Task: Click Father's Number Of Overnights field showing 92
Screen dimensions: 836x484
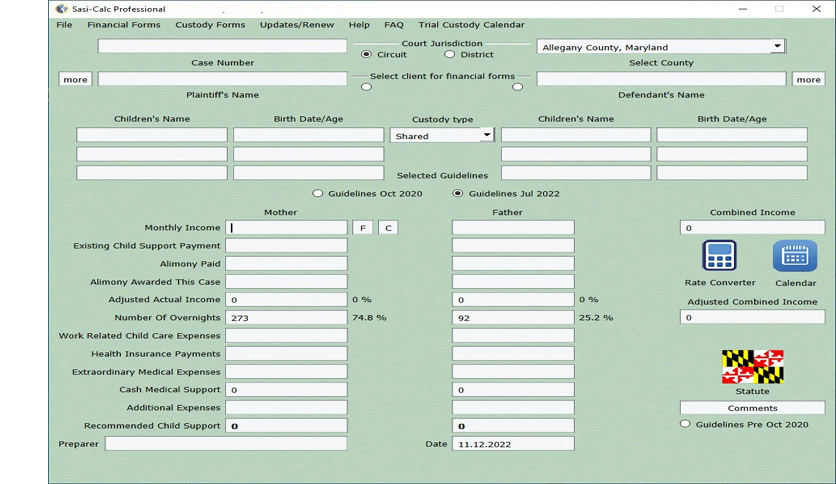Action: [513, 318]
